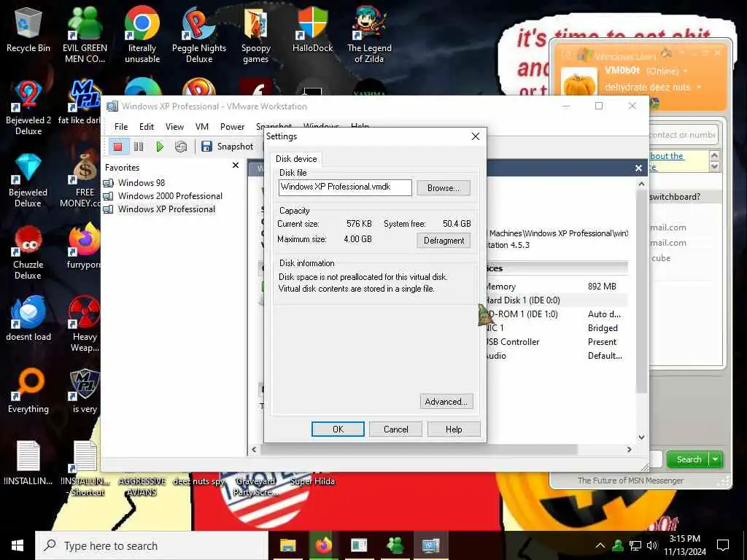Click the taskbar search box

click(152, 545)
